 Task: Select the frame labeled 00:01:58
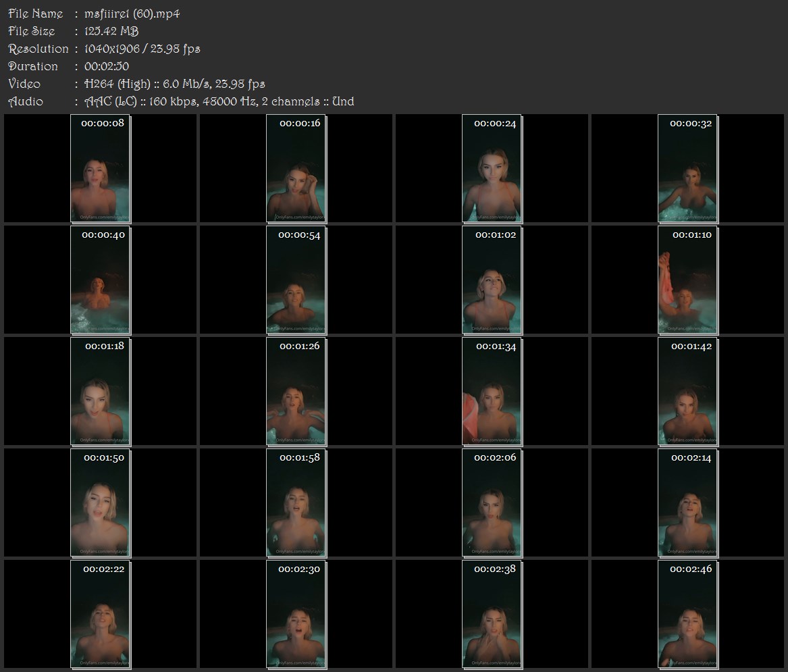[296, 503]
